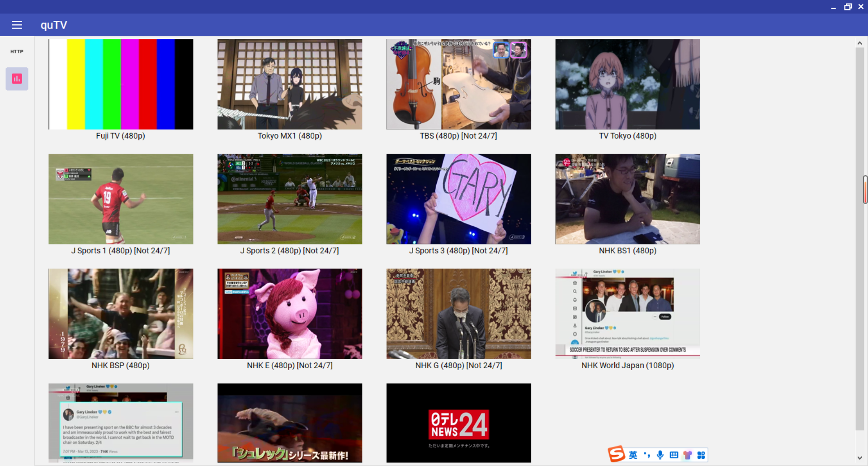Open the NHK World Japan news thumbnail
The width and height of the screenshot is (868, 466).
click(627, 314)
